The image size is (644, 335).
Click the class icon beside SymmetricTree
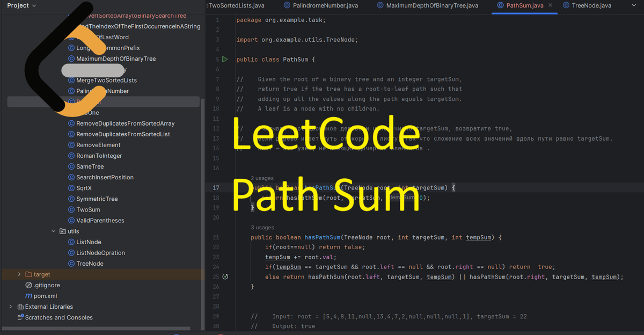point(71,199)
